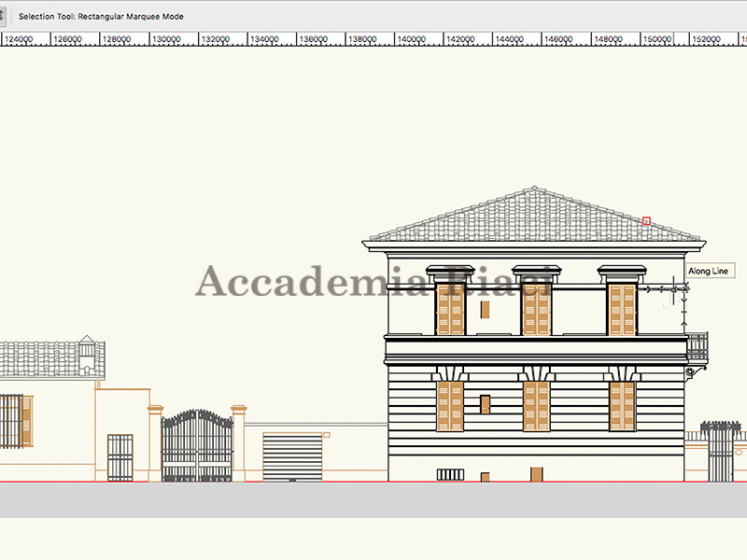Click ruler value 150000

(657, 39)
